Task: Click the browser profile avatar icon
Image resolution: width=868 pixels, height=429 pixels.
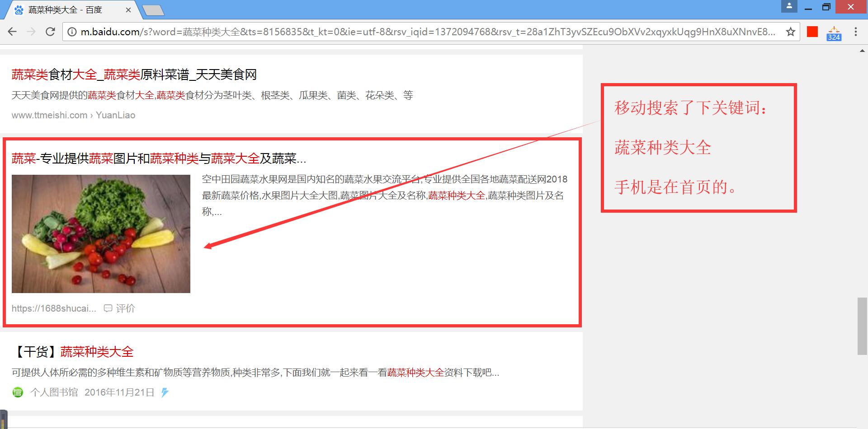Action: (x=788, y=6)
